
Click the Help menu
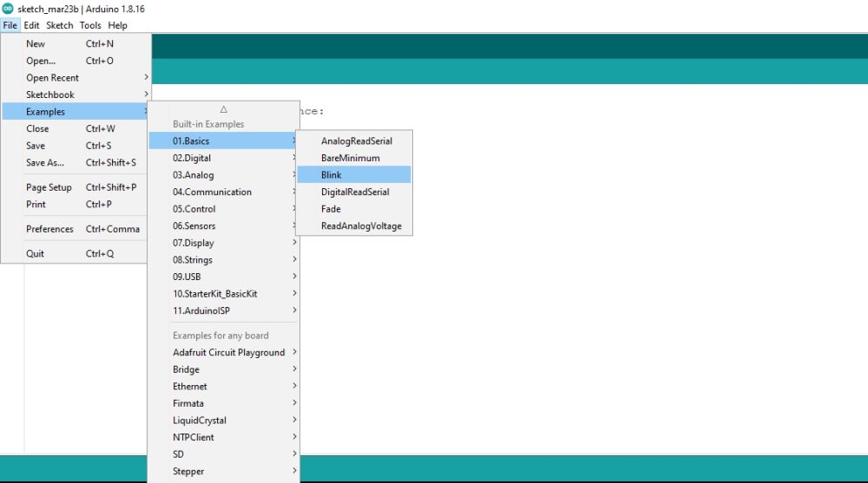117,25
